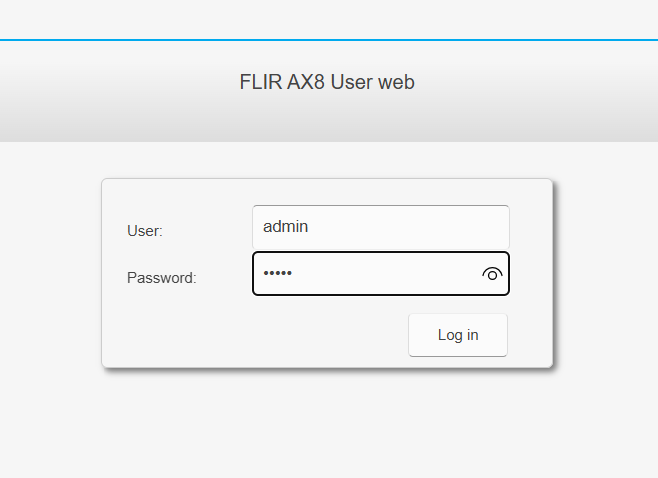Viewport: 658px width, 478px height.
Task: Click empty space right of the password dots
Action: click(x=390, y=274)
